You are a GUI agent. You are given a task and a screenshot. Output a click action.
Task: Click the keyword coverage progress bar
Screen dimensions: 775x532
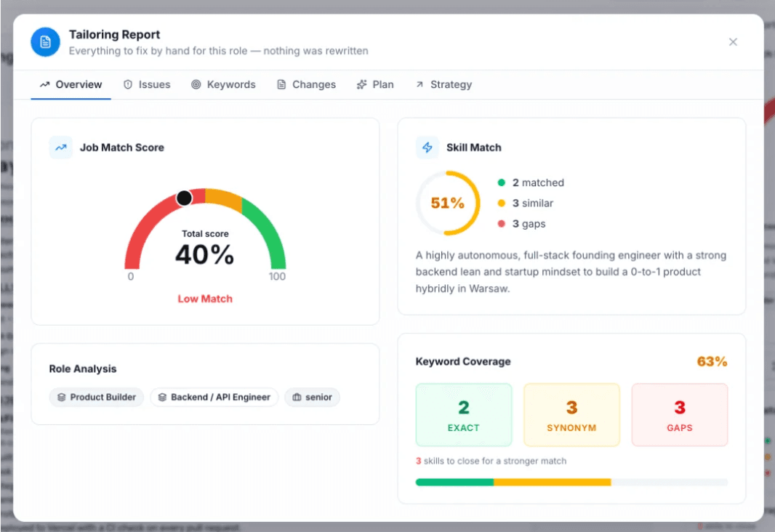pos(571,482)
